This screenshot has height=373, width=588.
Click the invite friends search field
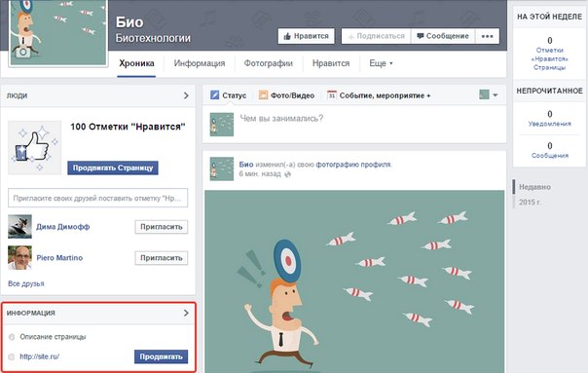click(97, 198)
